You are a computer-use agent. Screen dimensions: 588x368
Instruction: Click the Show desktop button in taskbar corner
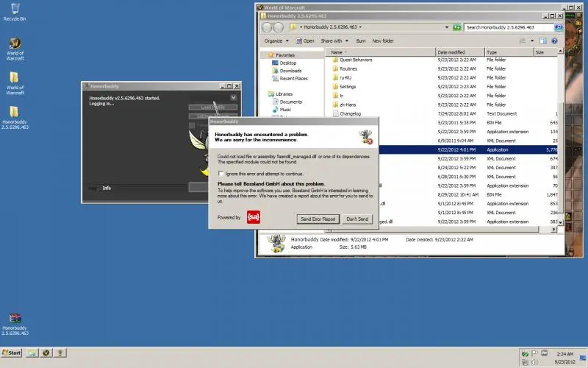click(583, 358)
